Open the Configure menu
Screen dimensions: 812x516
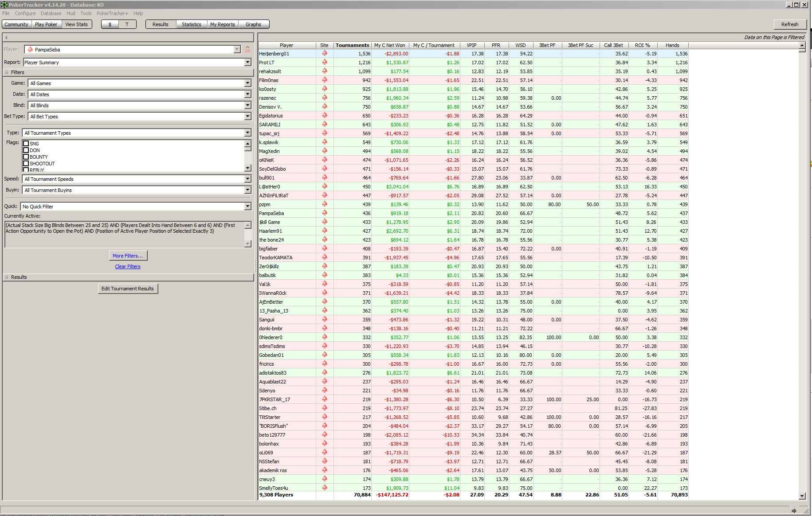coord(25,13)
